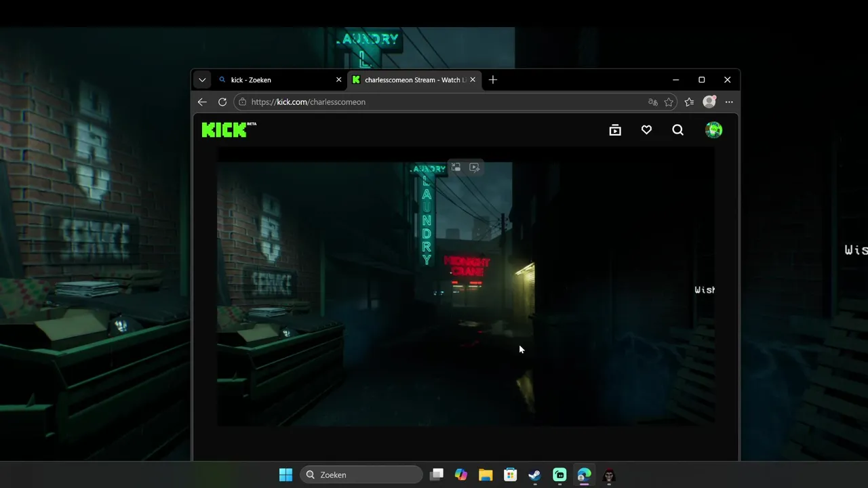Viewport: 868px width, 488px height.
Task: Open Edge Settings and more menu
Action: click(729, 102)
